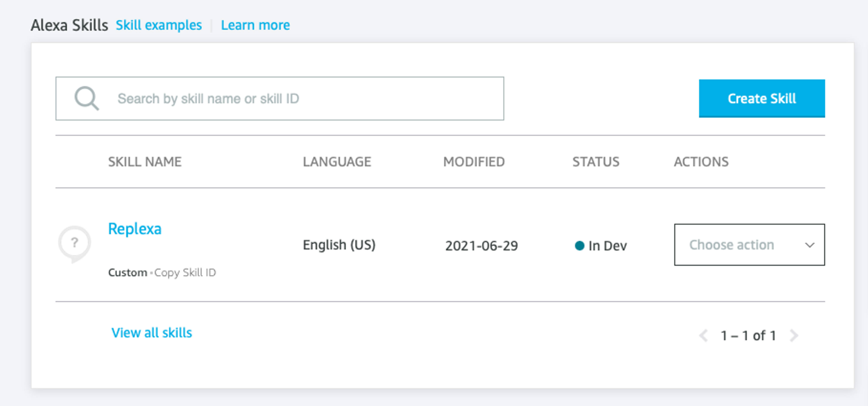
Task: Click the STATUS column header
Action: point(596,162)
